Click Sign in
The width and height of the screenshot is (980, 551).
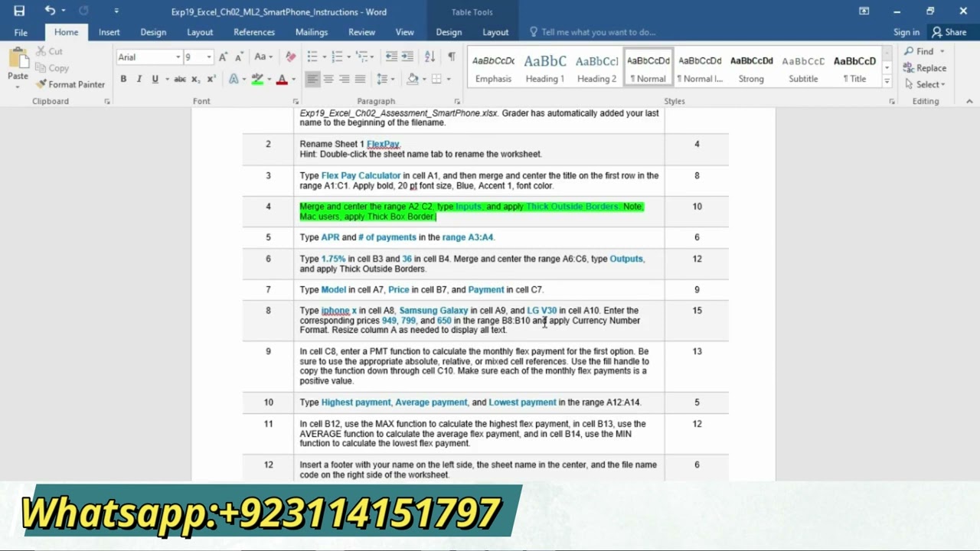906,32
